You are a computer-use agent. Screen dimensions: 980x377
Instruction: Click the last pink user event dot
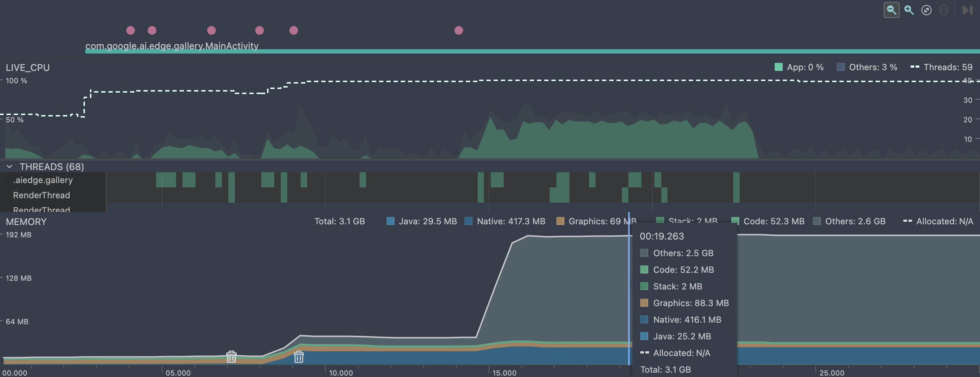tap(459, 30)
